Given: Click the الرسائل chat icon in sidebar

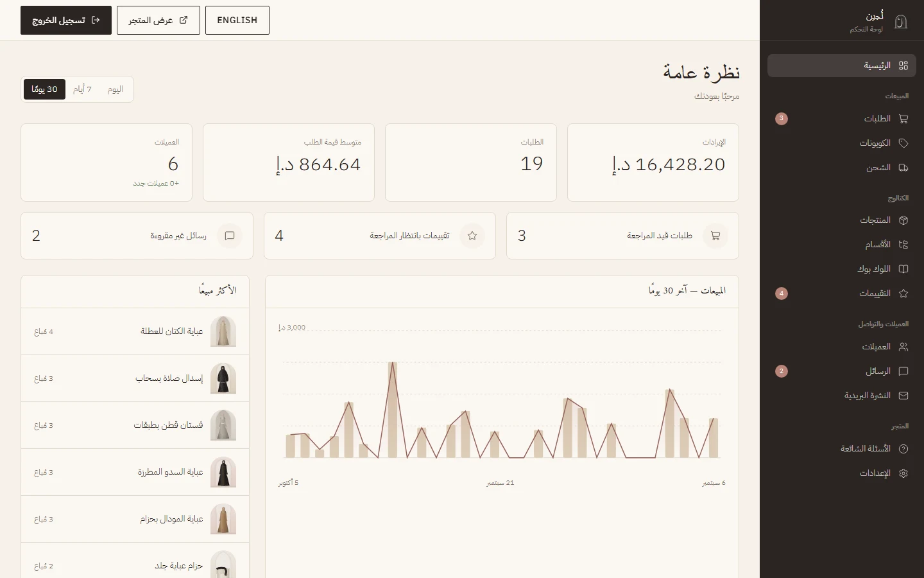Looking at the screenshot, I should (x=903, y=371).
